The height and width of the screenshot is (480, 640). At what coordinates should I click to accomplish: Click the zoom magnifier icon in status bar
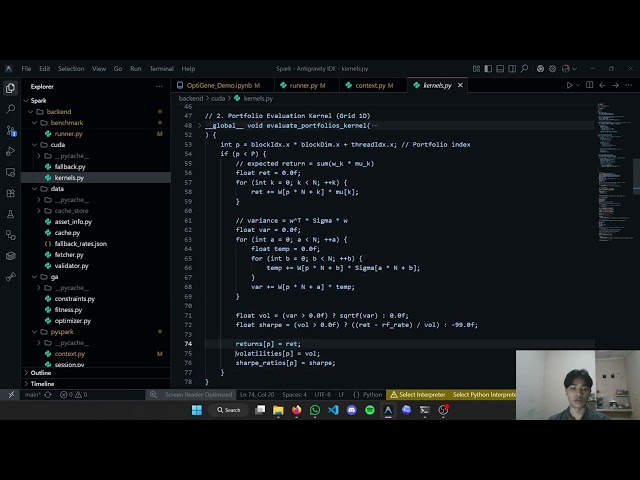tap(153, 395)
